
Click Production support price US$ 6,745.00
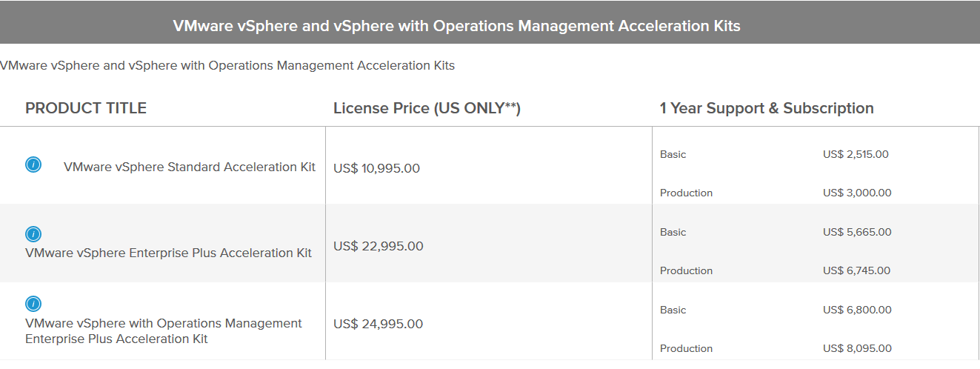point(857,270)
